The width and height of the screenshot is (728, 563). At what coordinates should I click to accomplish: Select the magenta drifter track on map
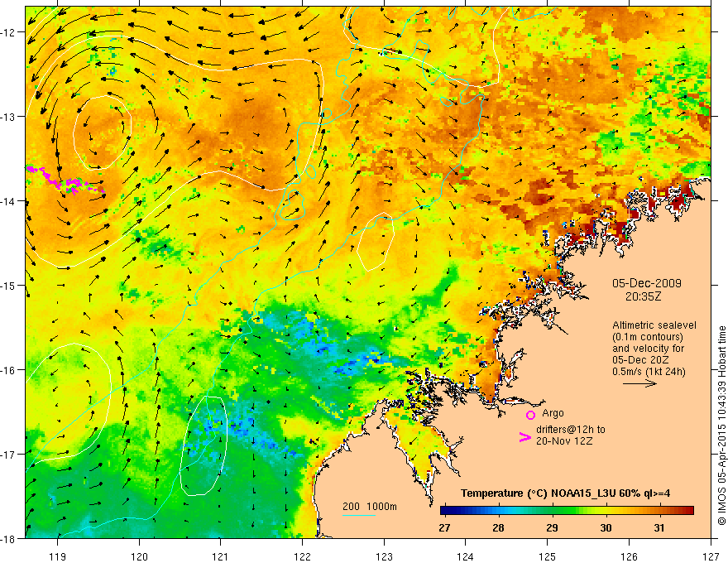click(65, 180)
